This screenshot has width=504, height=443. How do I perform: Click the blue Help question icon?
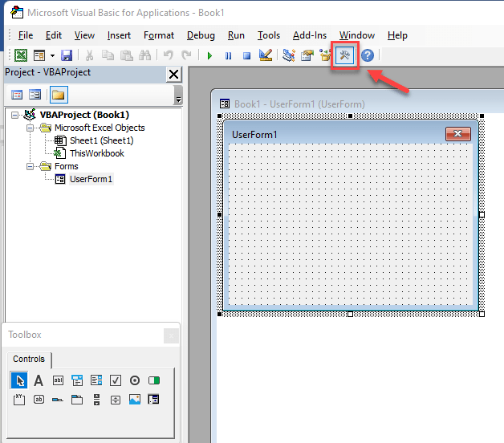point(368,55)
